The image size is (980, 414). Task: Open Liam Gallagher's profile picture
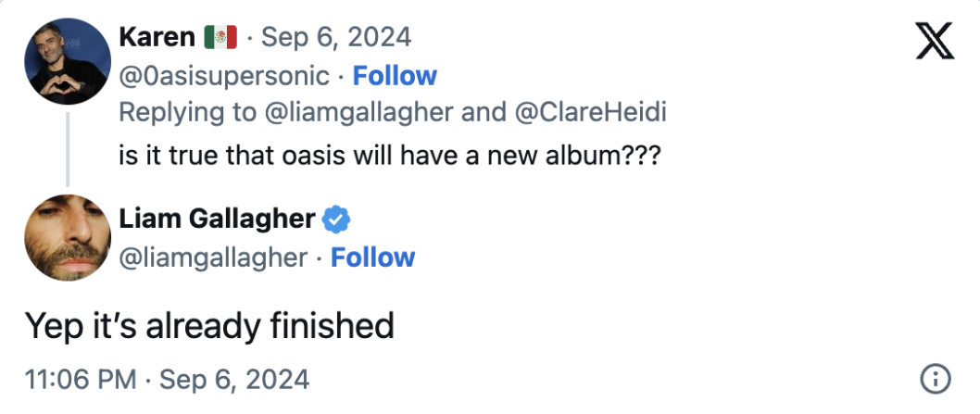68,238
